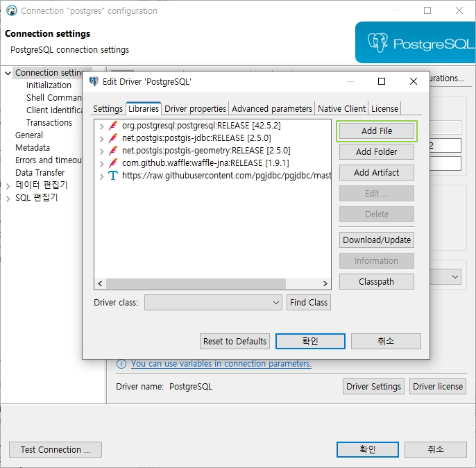Cancel Edit Driver dialog with 취소
The width and height of the screenshot is (476, 468).
click(x=386, y=342)
